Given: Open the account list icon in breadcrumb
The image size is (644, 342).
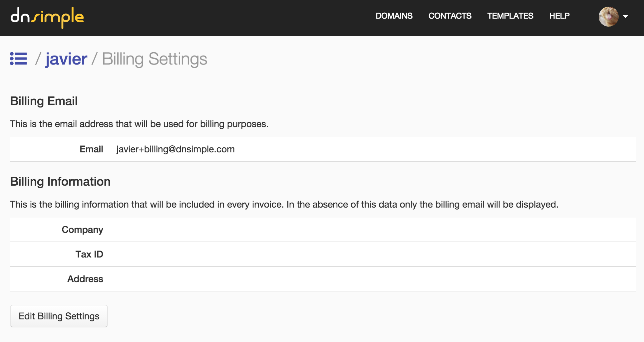Looking at the screenshot, I should click(x=18, y=59).
